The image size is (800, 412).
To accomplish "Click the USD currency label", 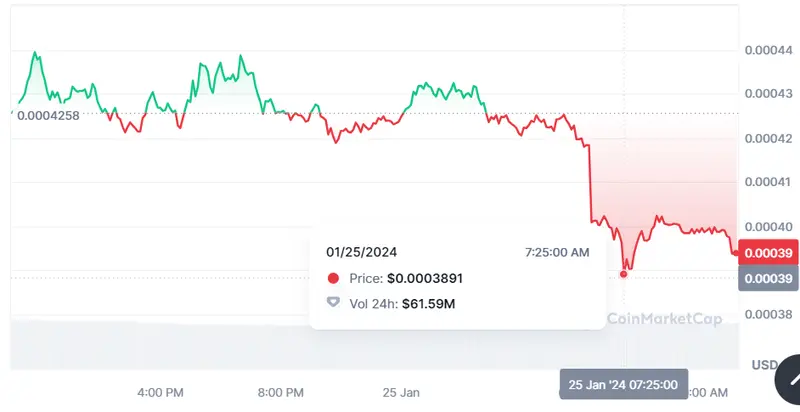I will (x=765, y=364).
